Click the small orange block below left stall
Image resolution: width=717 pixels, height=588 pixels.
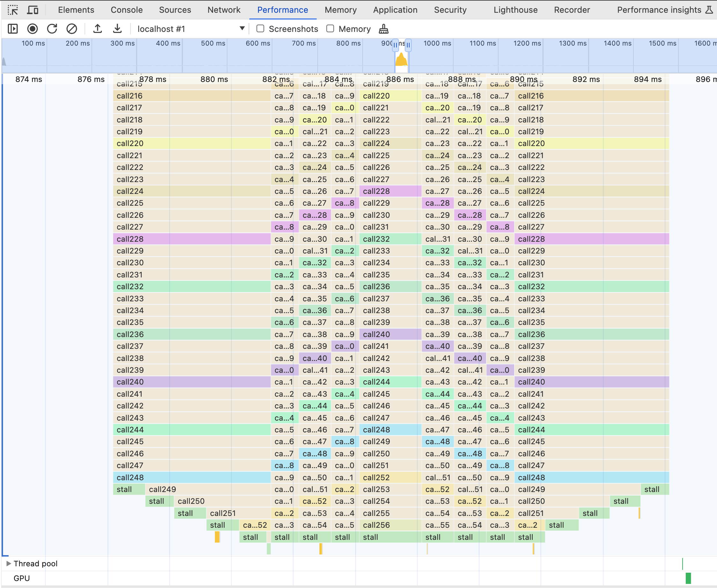[x=217, y=537]
